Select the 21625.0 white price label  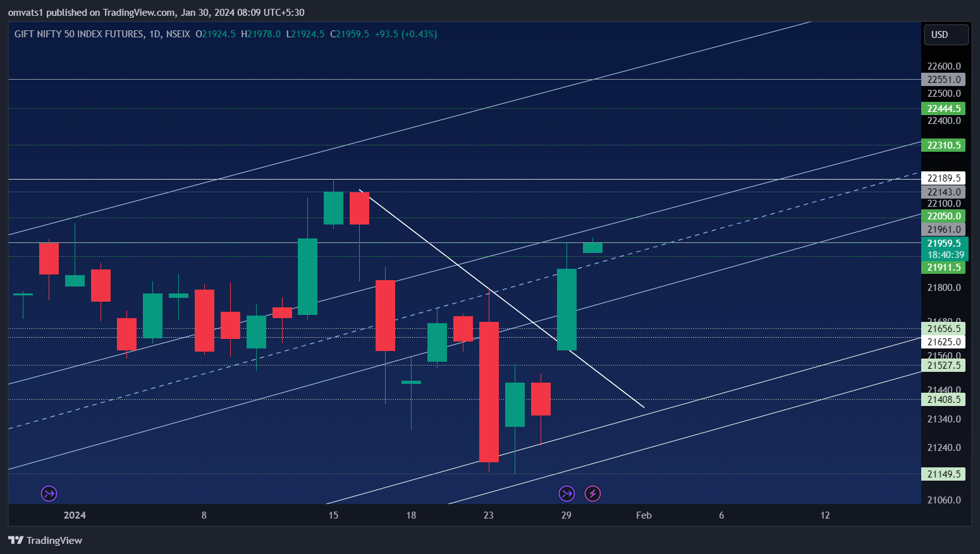pos(943,342)
